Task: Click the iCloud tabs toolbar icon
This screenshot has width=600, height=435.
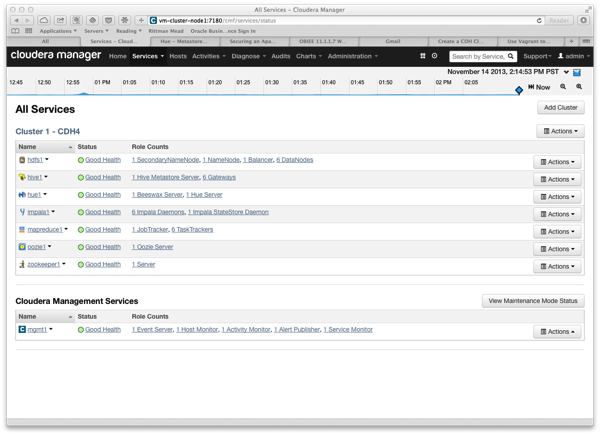Action: tap(44, 20)
